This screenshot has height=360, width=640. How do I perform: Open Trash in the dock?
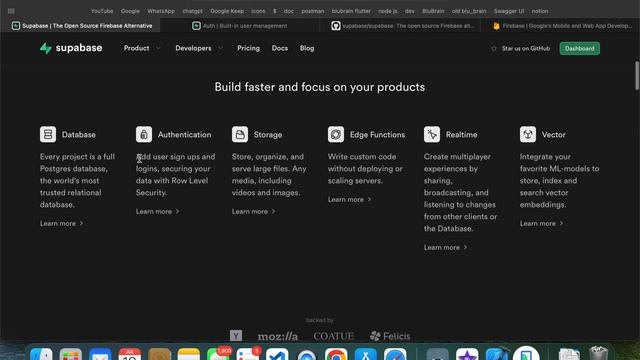coord(598,353)
